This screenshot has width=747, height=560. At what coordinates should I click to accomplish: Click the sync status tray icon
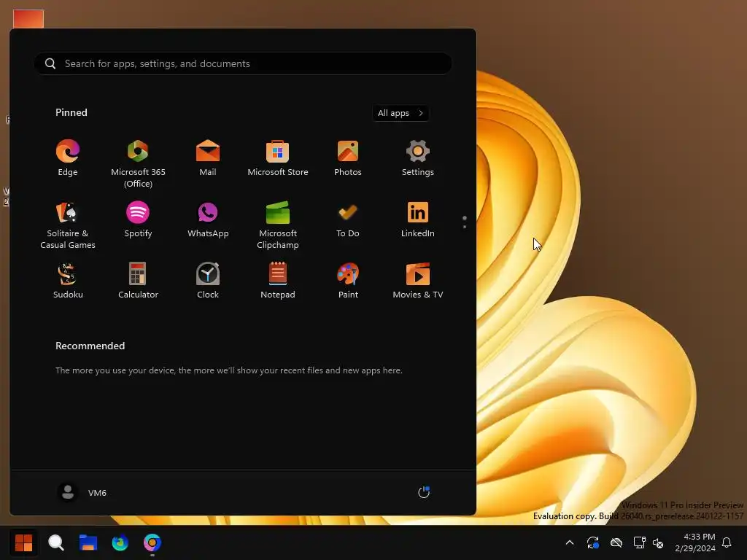pos(592,542)
